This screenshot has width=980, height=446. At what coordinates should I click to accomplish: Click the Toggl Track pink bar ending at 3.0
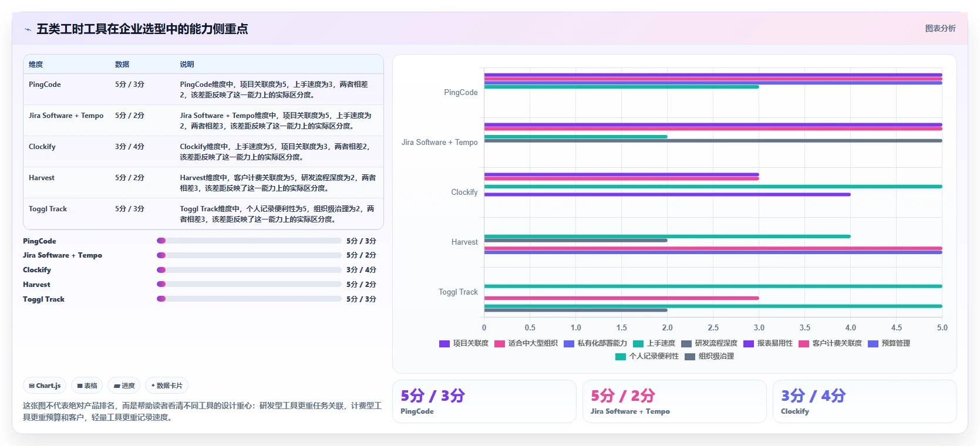(621, 298)
